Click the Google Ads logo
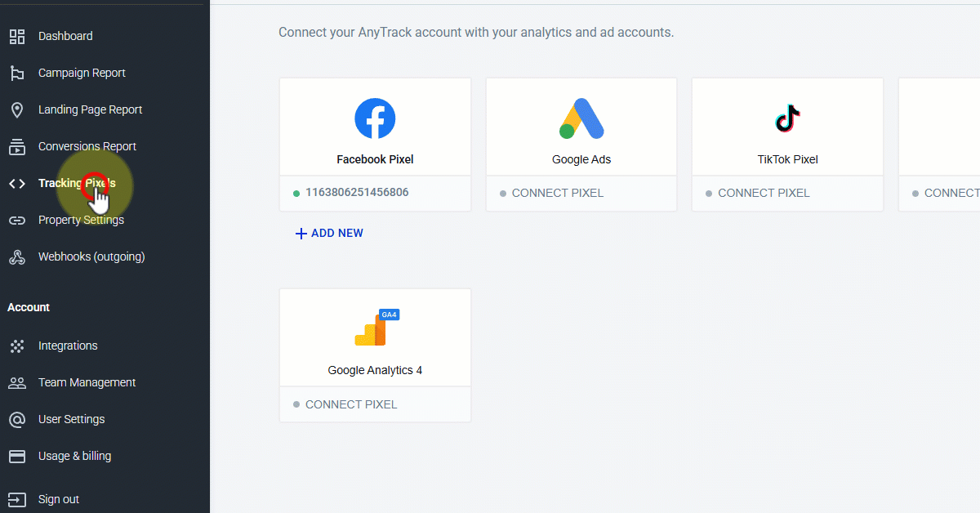This screenshot has height=513, width=980. coord(581,118)
